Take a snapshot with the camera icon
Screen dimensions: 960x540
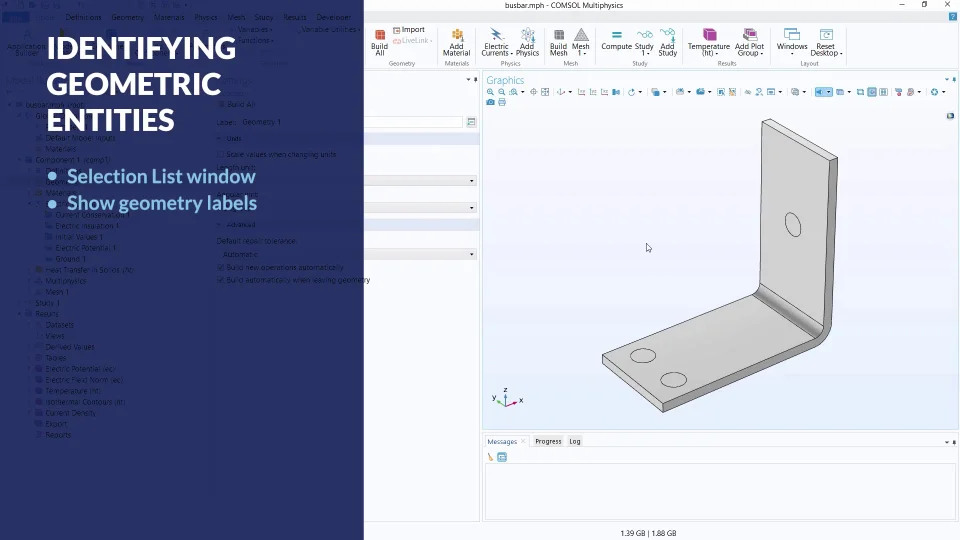(x=490, y=102)
